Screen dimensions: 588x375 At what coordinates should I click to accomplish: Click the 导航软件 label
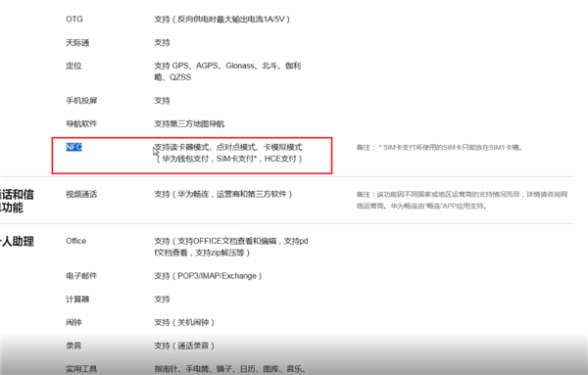click(81, 123)
